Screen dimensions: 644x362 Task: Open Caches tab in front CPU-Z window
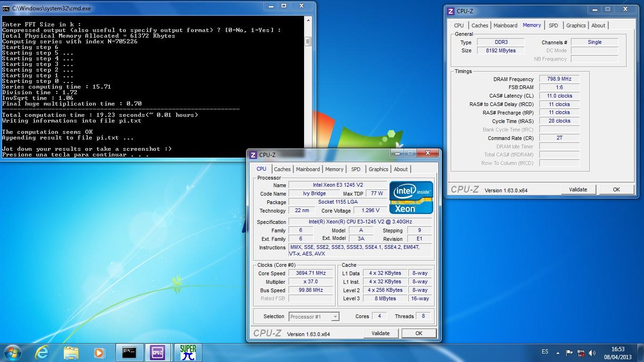[282, 169]
